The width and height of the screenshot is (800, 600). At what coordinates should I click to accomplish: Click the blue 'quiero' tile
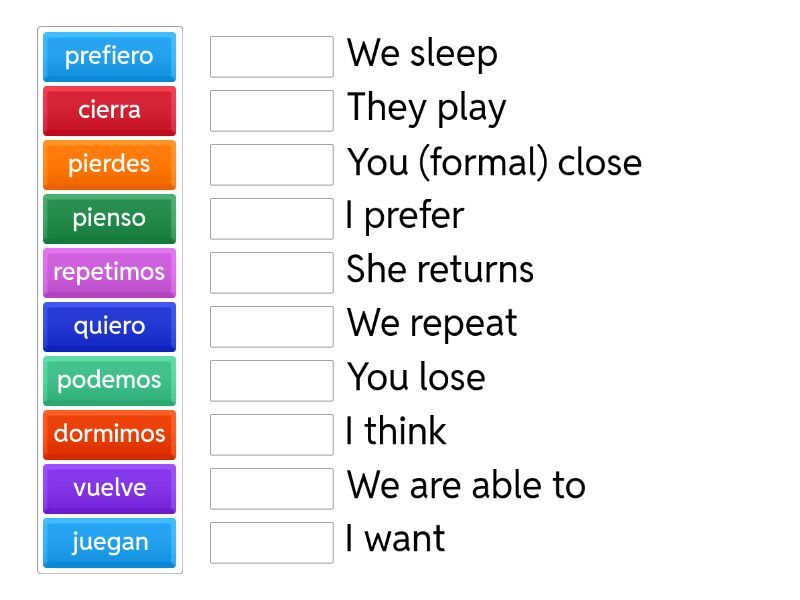click(109, 326)
